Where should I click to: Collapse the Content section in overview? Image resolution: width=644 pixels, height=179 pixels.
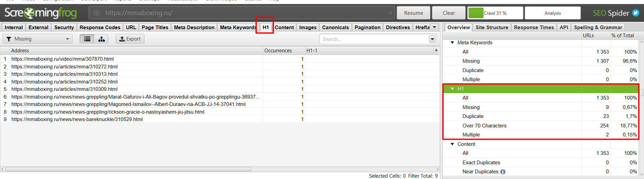tap(453, 144)
